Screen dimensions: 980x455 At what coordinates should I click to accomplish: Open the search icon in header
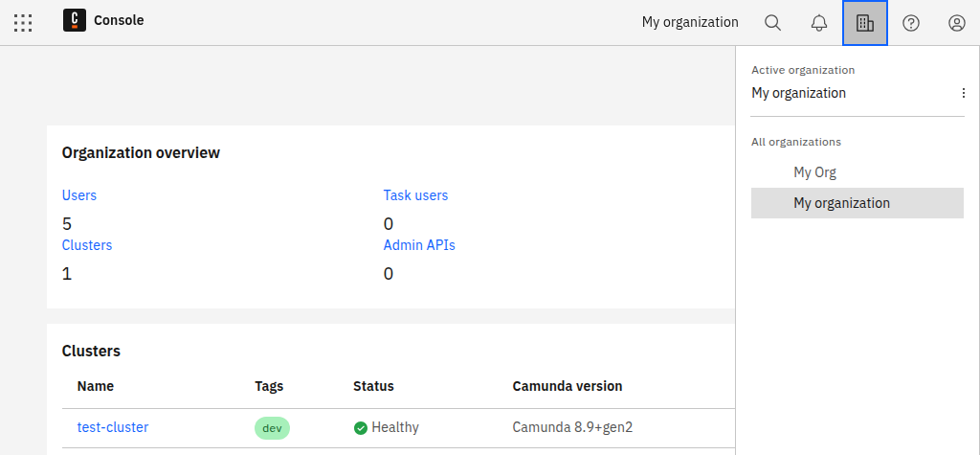click(773, 23)
